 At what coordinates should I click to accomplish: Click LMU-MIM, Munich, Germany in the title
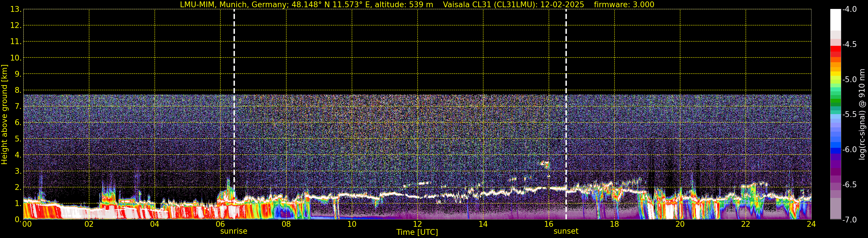(235, 5)
